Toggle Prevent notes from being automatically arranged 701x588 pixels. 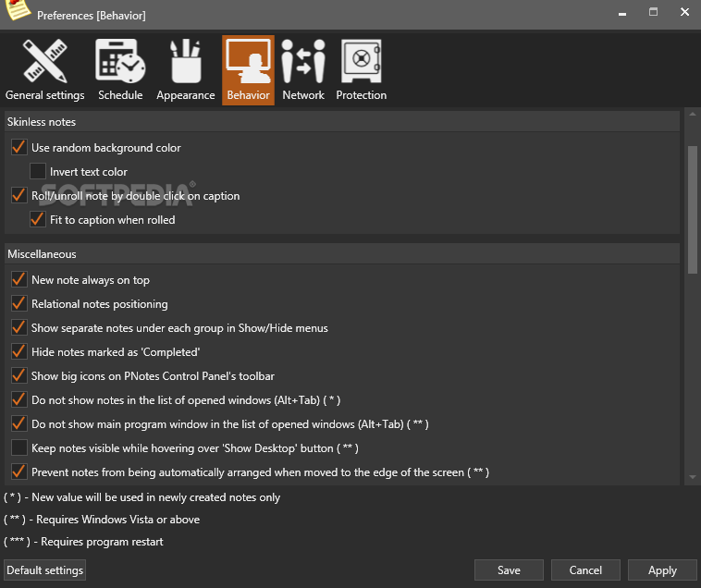(18, 472)
